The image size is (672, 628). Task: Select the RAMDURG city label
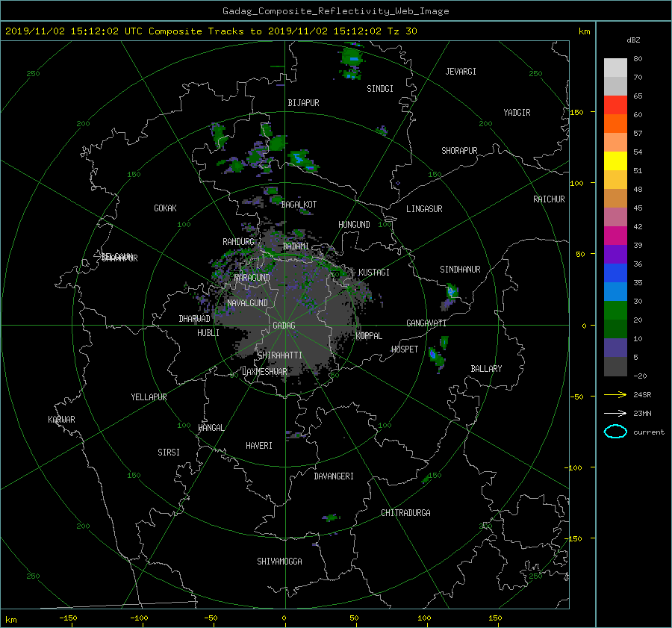pos(238,242)
